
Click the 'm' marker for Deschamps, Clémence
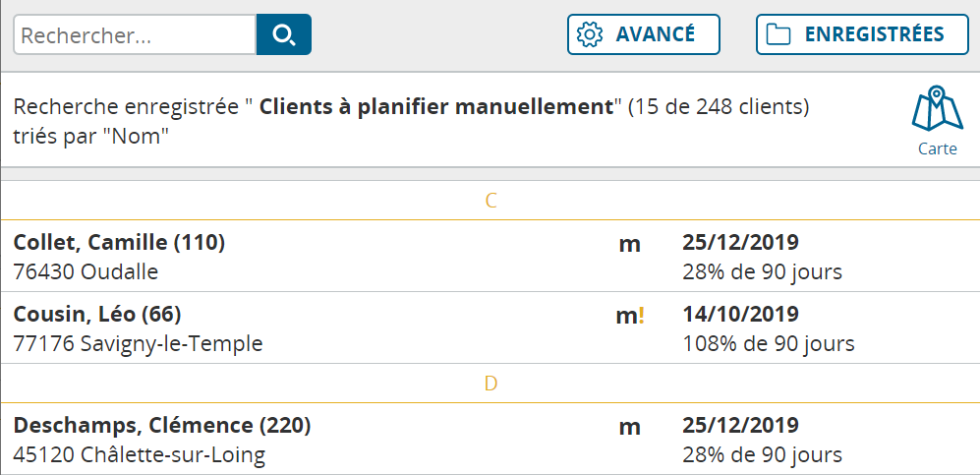coord(629,428)
